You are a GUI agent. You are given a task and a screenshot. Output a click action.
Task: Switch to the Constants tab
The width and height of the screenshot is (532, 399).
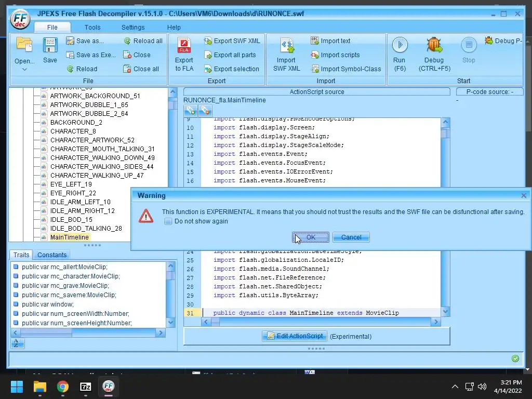[52, 255]
